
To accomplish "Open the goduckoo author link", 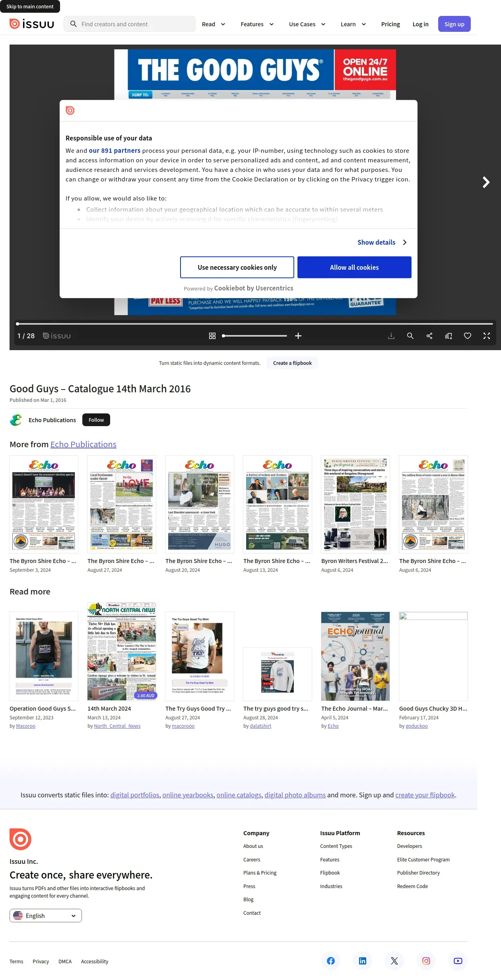I will pyautogui.click(x=417, y=726).
